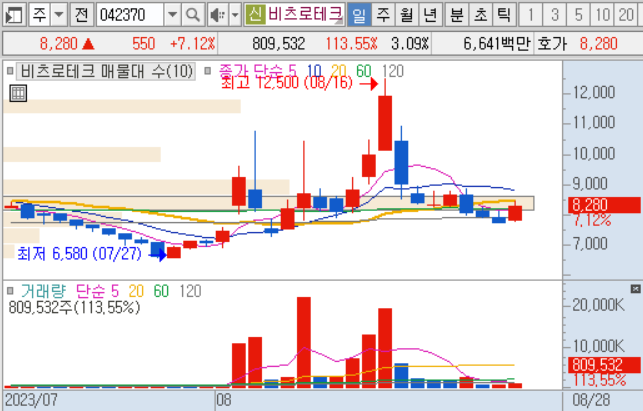Viewport: 643px width, 411px height.
Task: Click the 종가 단순 5 moving average label
Action: coord(258,71)
